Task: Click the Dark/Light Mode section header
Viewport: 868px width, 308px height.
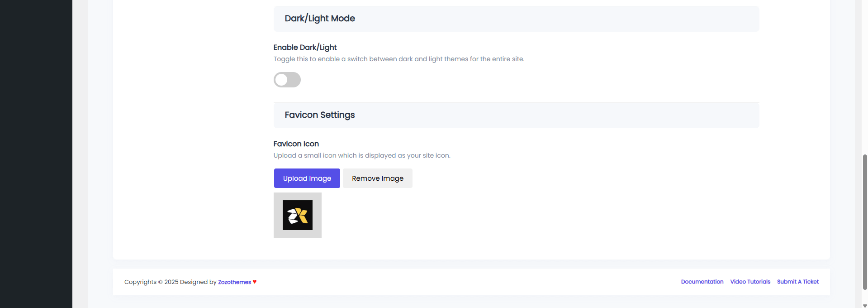Action: click(x=319, y=19)
